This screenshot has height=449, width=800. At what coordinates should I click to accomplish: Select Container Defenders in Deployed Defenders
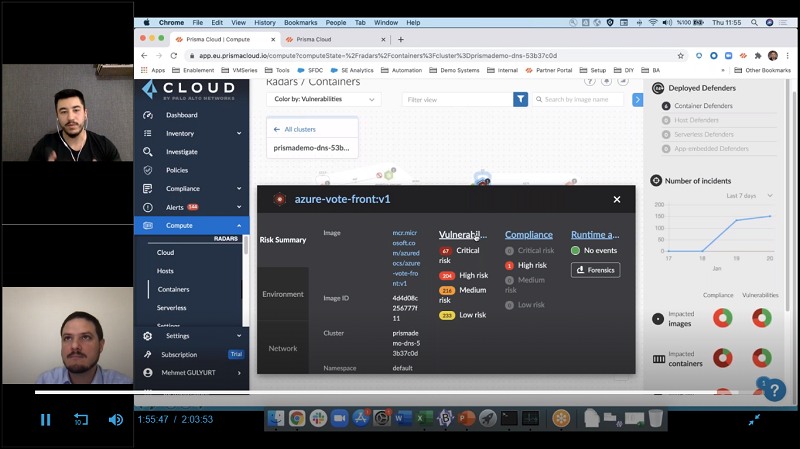tap(703, 106)
